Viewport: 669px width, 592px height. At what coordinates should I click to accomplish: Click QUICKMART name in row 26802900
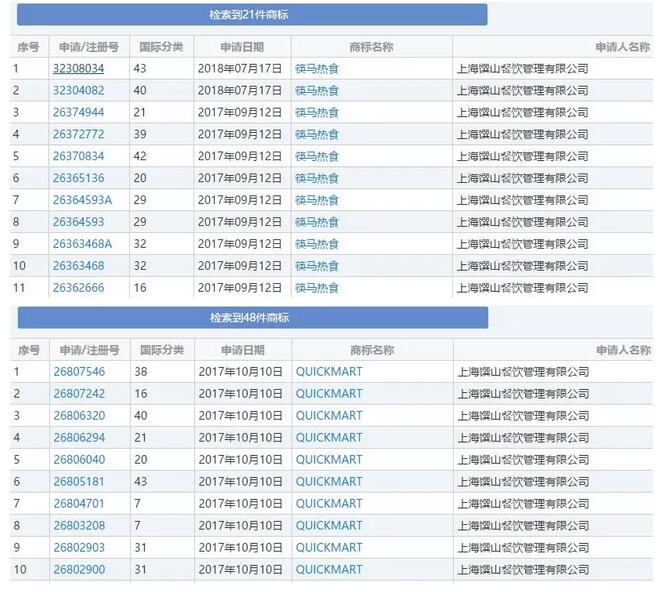tap(329, 569)
